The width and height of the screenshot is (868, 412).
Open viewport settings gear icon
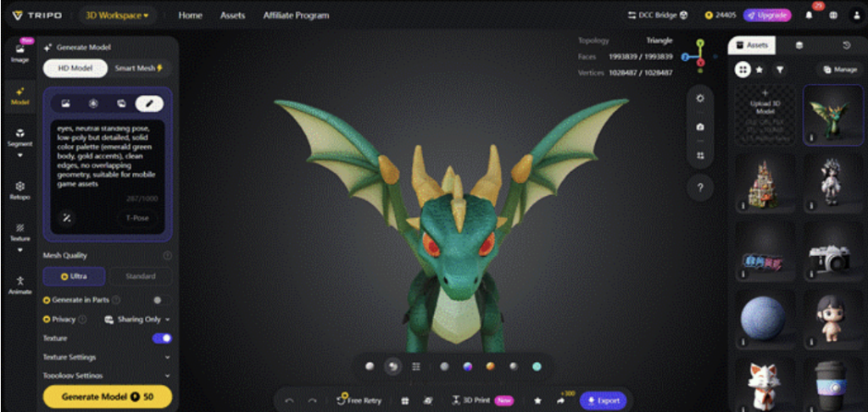(x=699, y=98)
